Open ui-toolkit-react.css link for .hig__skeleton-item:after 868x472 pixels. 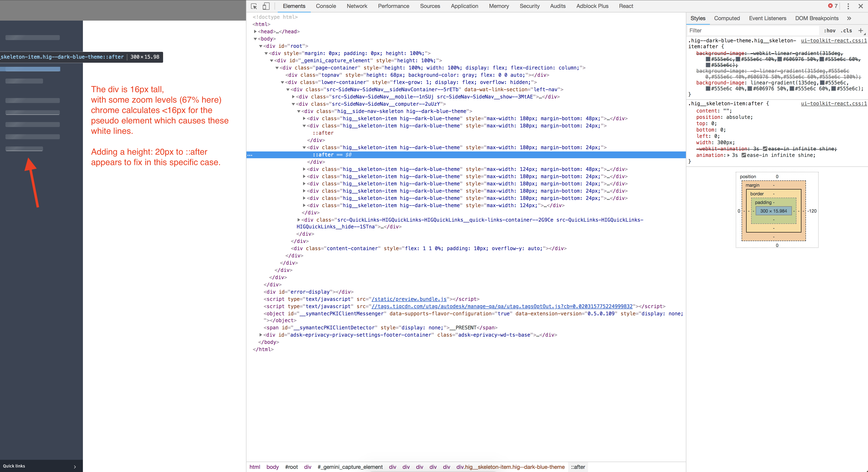click(833, 103)
